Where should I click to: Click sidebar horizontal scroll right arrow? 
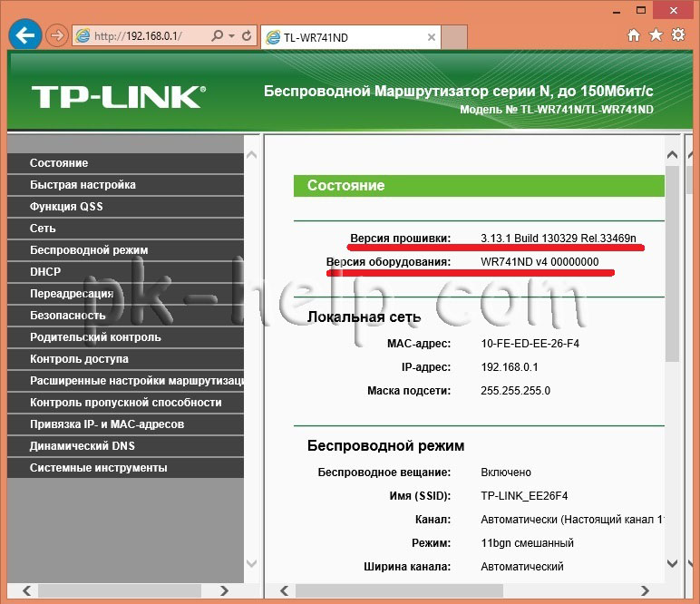pyautogui.click(x=224, y=590)
